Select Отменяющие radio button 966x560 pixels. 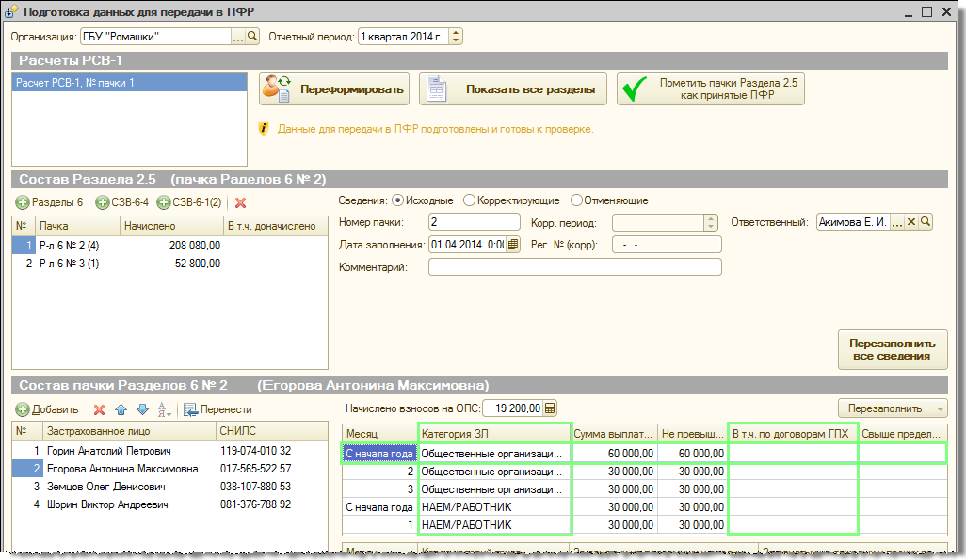click(576, 200)
